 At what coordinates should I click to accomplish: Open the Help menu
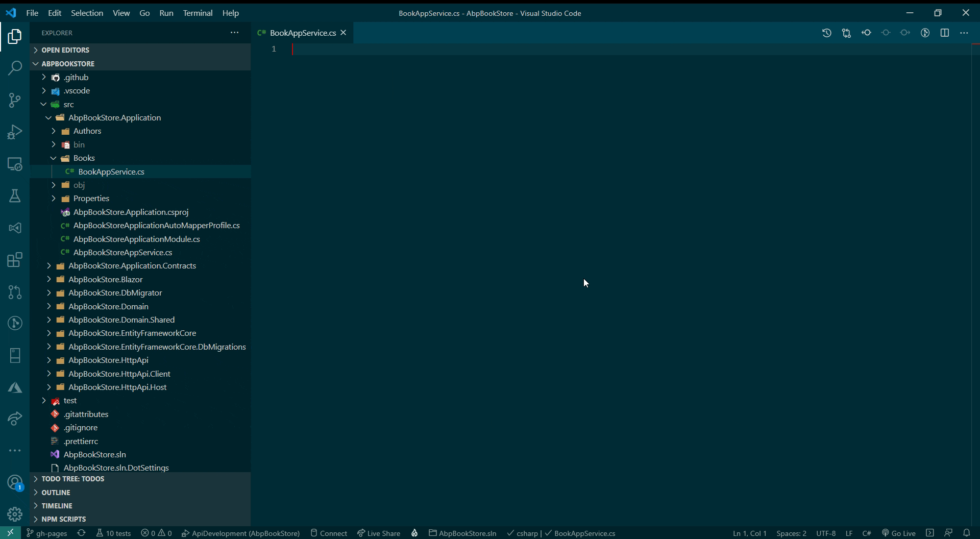click(230, 13)
